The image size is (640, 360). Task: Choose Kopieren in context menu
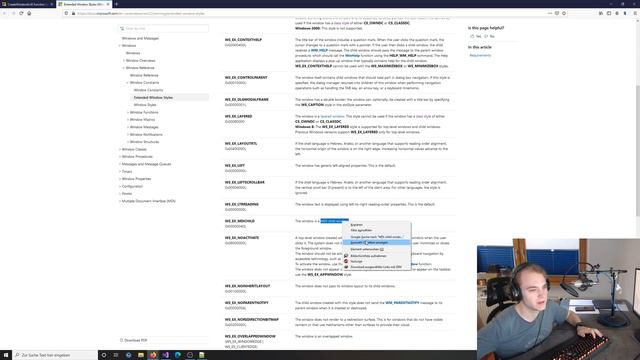[376, 225]
